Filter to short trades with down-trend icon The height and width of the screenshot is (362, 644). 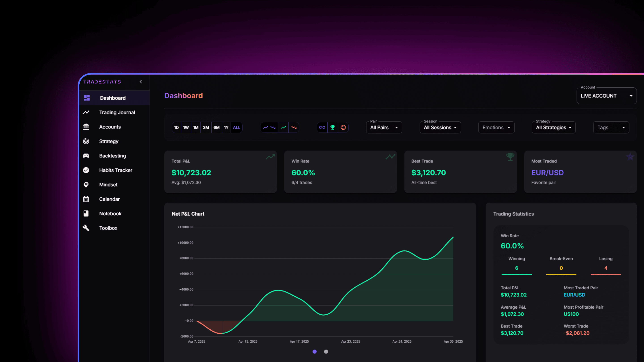tap(294, 127)
